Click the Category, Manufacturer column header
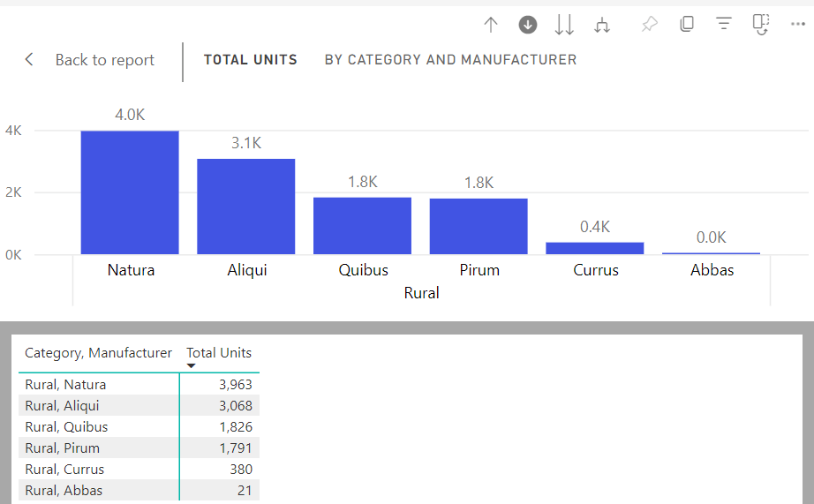This screenshot has width=814, height=504. (98, 352)
